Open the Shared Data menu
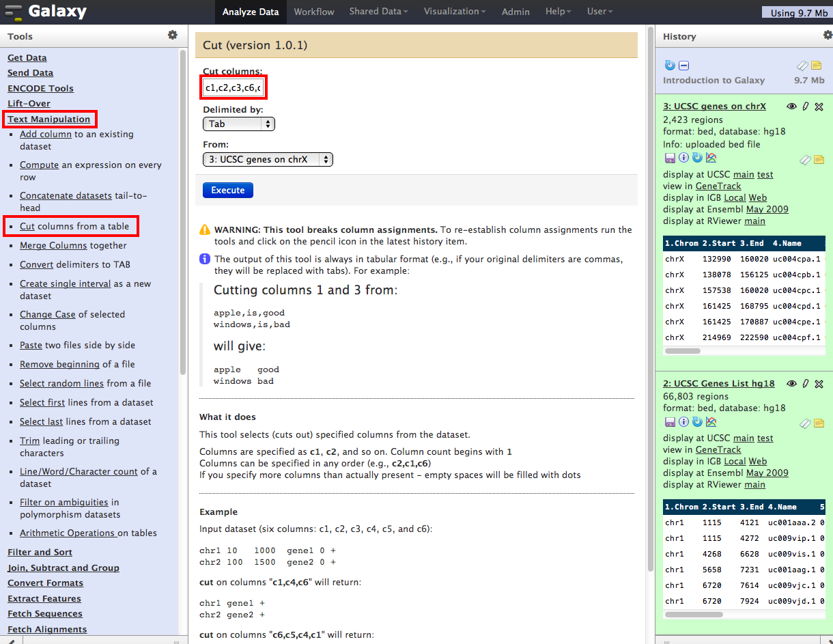This screenshot has height=644, width=833. [378, 12]
